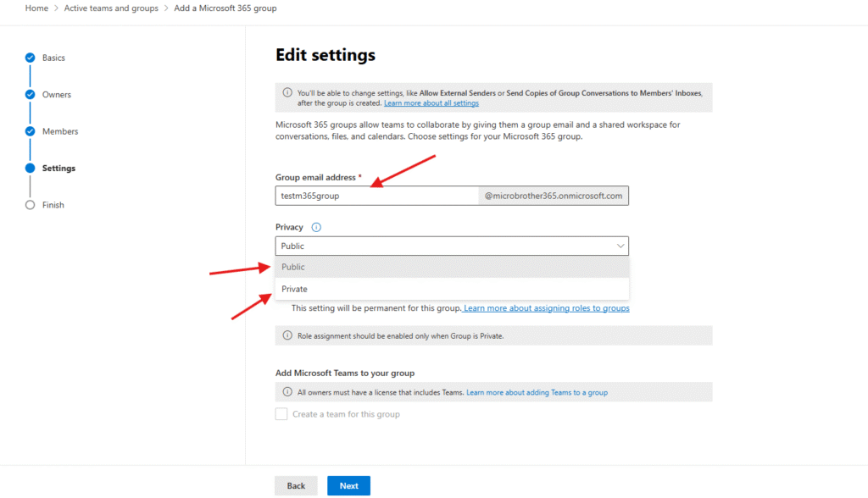Click the Members step checkmark icon
Viewport: 868px width, 498px height.
[31, 131]
